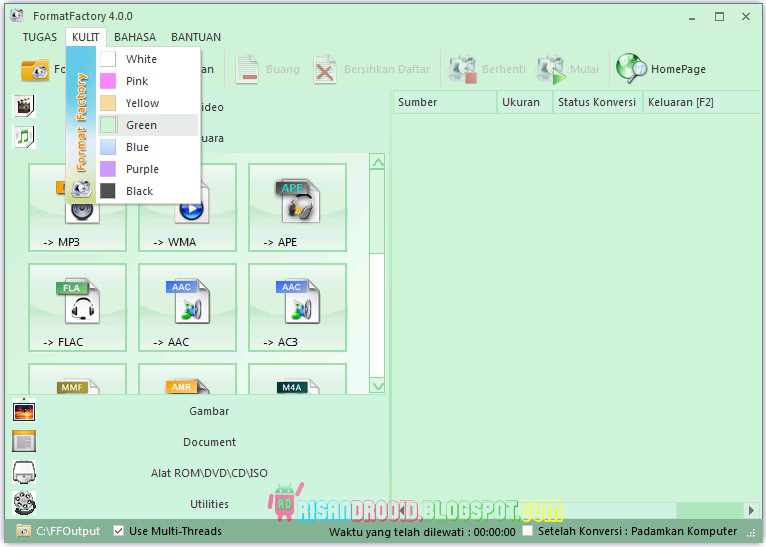The height and width of the screenshot is (547, 766).
Task: Click the format list scroll up arrow
Action: tap(378, 162)
